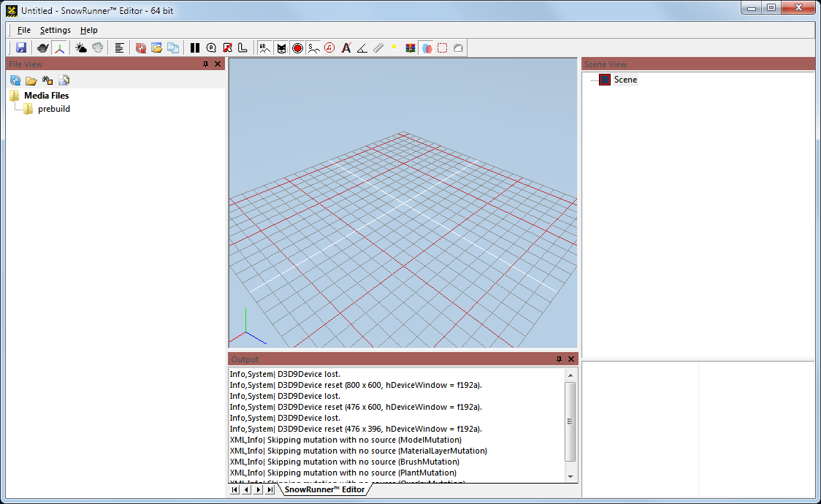Pin the File View panel
Screen dimensions: 821x504
pos(206,64)
